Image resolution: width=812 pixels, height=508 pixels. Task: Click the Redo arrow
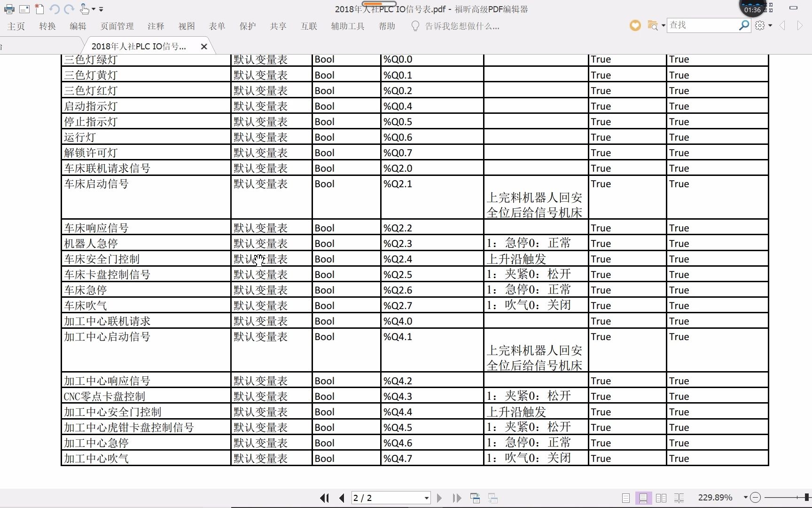pos(69,9)
